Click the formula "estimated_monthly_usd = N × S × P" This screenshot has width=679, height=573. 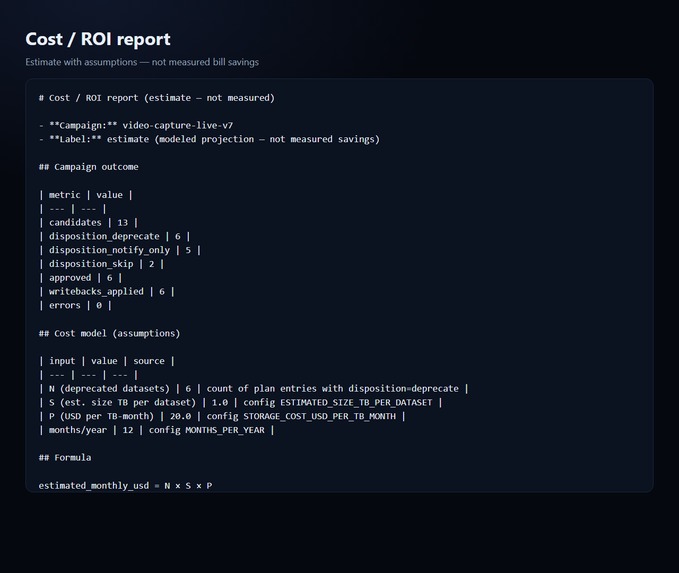[126, 486]
